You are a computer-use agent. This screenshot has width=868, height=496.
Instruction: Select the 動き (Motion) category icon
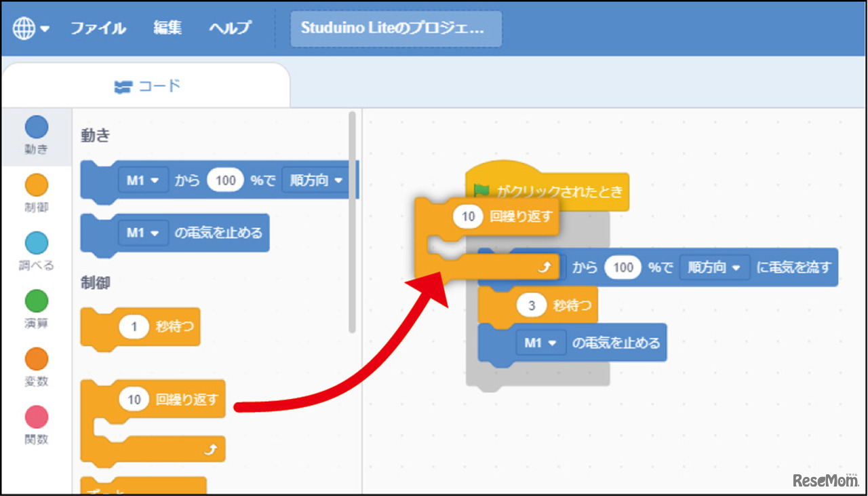click(x=37, y=126)
